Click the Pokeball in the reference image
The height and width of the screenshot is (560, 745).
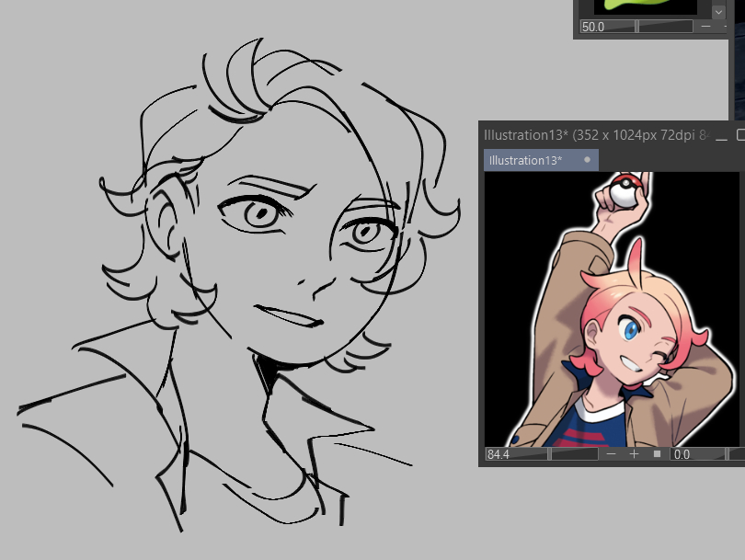click(625, 190)
